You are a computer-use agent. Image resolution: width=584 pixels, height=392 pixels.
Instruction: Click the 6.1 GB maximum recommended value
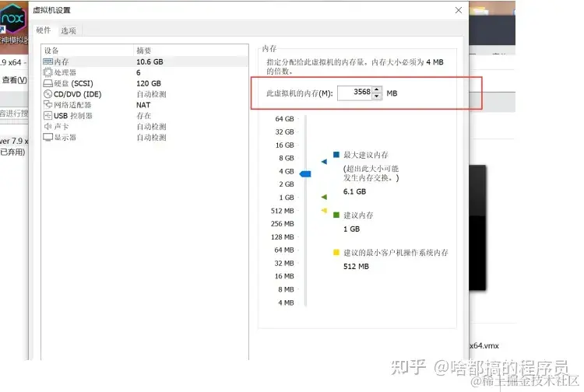click(354, 191)
